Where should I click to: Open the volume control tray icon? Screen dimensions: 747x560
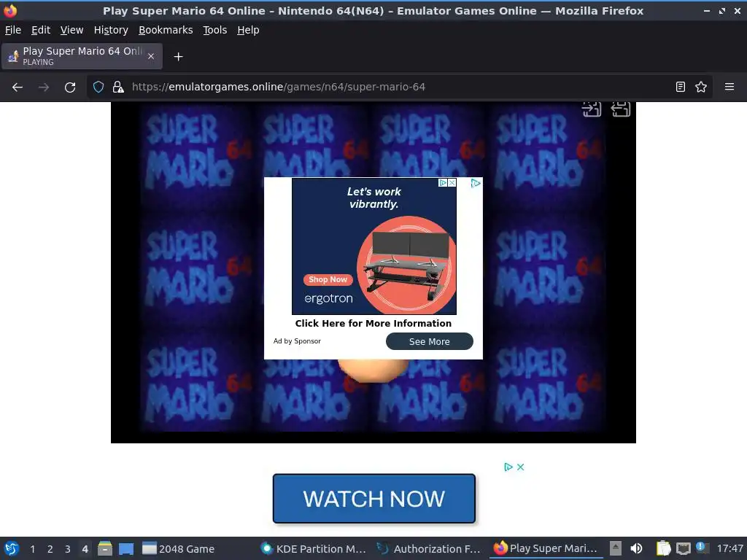click(x=636, y=548)
